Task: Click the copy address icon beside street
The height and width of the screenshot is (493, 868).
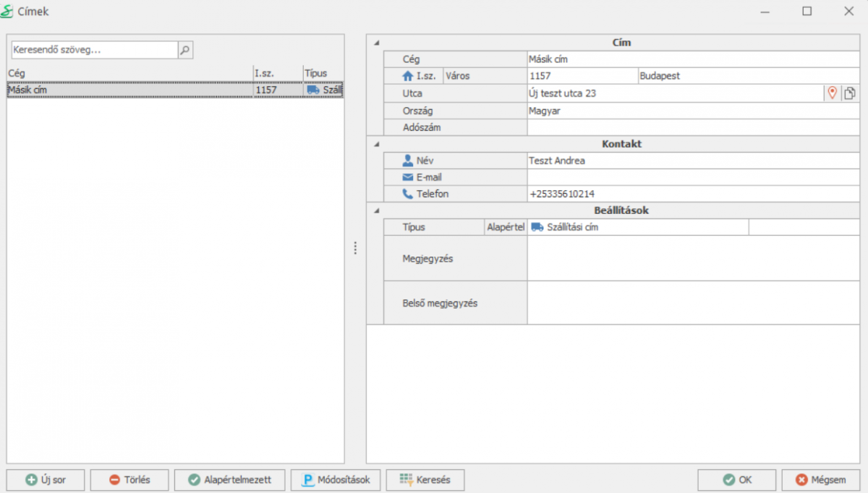Action: click(x=850, y=93)
